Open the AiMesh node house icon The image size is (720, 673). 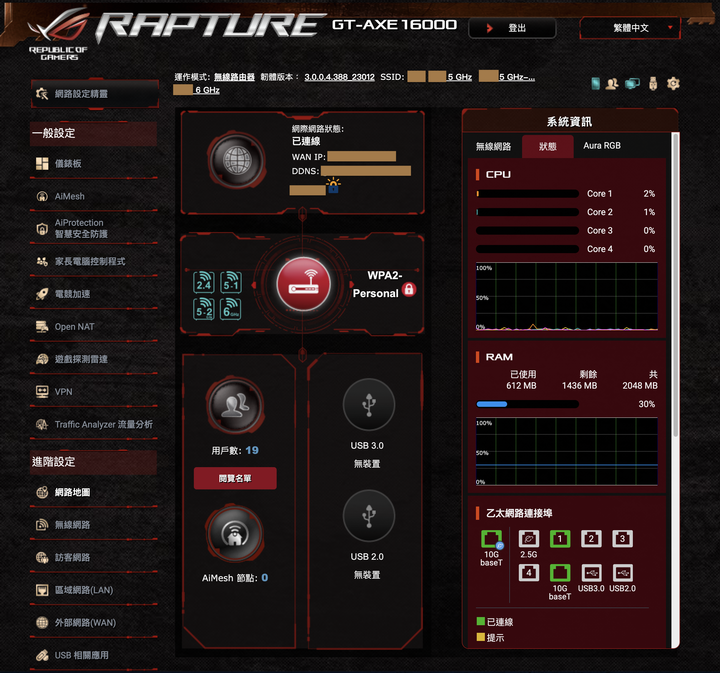coord(235,533)
